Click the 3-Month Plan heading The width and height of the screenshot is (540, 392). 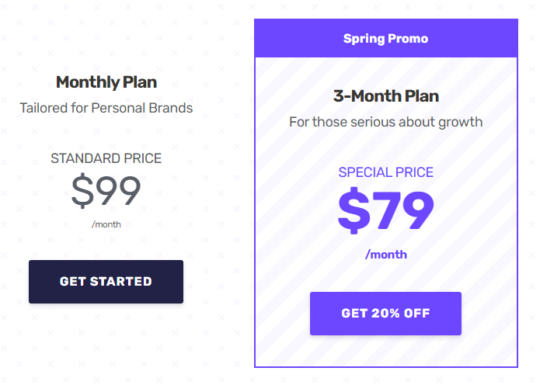tap(386, 96)
